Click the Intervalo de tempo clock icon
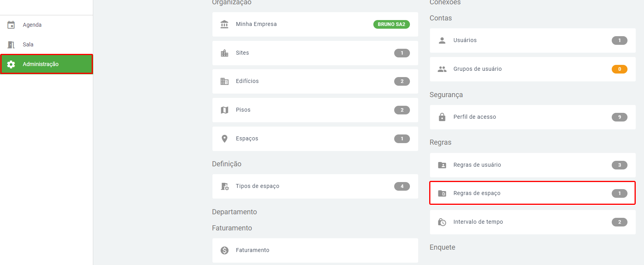Screen dimensions: 644x265 [x=442, y=222]
